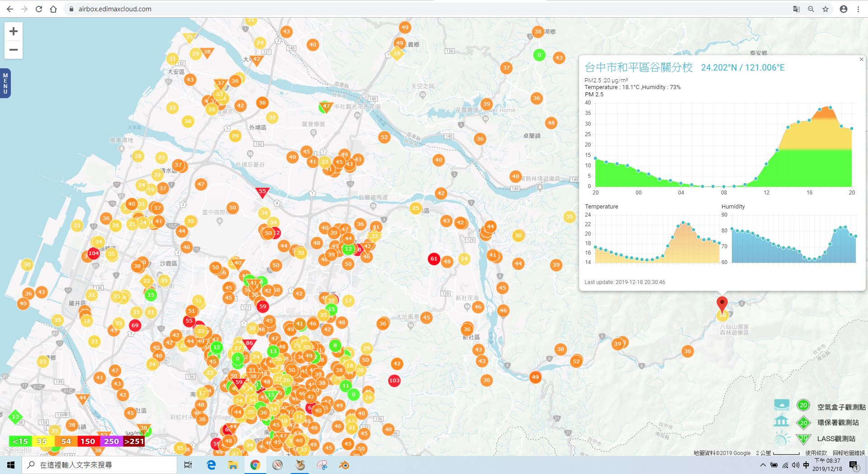The height and width of the screenshot is (474, 868).
Task: Click the green circle 20 legend marker
Action: pos(803,405)
